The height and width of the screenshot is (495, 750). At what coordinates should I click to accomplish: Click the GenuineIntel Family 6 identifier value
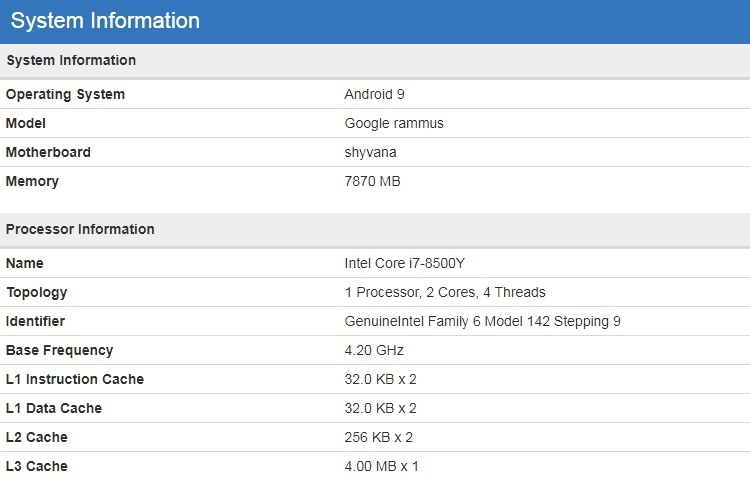pyautogui.click(x=483, y=322)
